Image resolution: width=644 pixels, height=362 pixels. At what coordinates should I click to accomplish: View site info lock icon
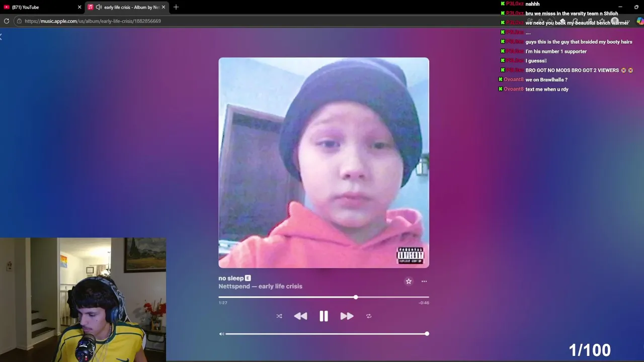pyautogui.click(x=19, y=21)
